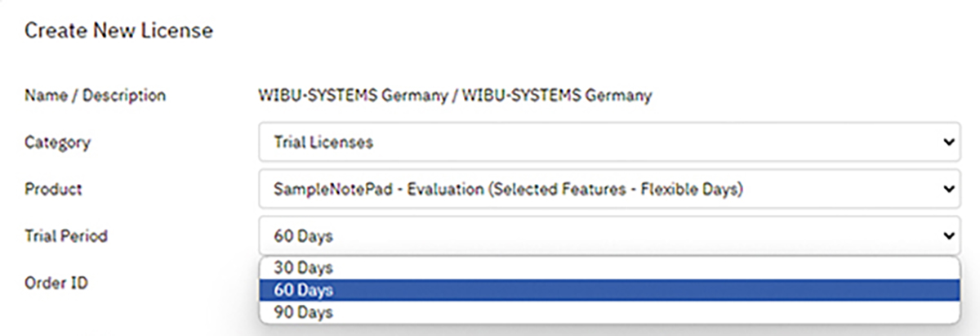The width and height of the screenshot is (980, 336).
Task: Click the chevron arrow on Category field
Action: pos(948,142)
